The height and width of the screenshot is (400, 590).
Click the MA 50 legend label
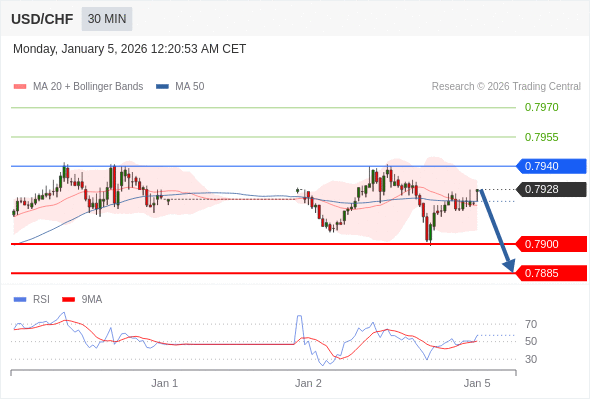click(x=190, y=87)
